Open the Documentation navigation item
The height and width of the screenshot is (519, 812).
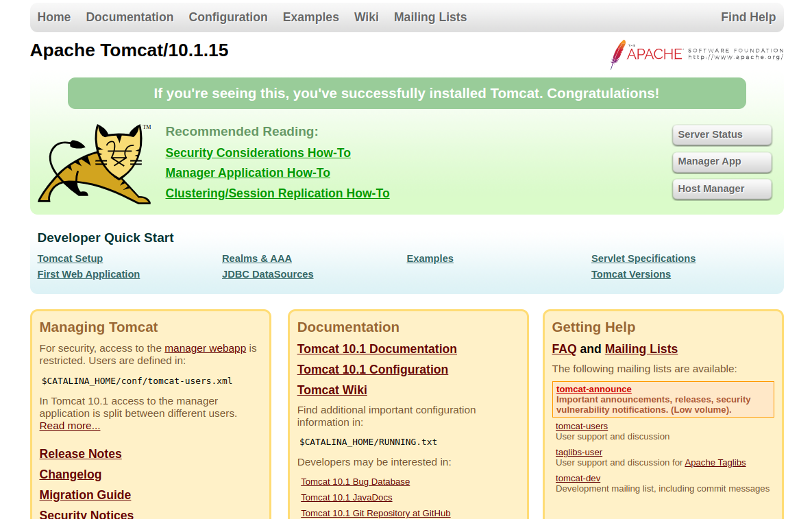[x=130, y=17]
